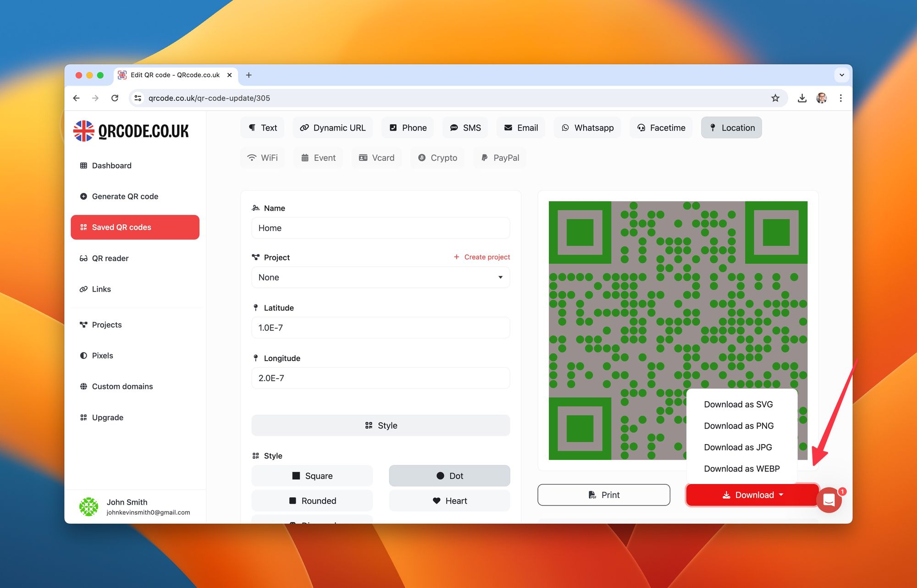Click inside the Longitude field
Image resolution: width=917 pixels, height=588 pixels.
(x=381, y=378)
